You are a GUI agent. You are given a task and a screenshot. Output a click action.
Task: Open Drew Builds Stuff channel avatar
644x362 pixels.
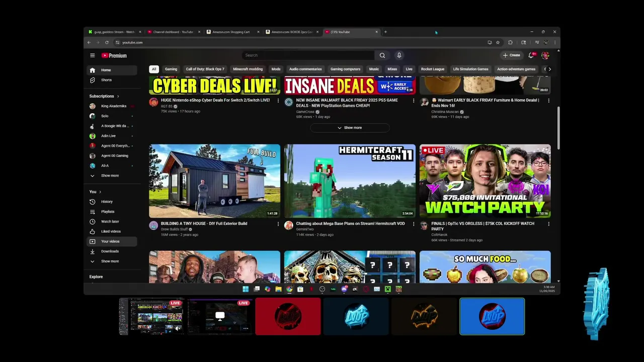[x=153, y=225]
